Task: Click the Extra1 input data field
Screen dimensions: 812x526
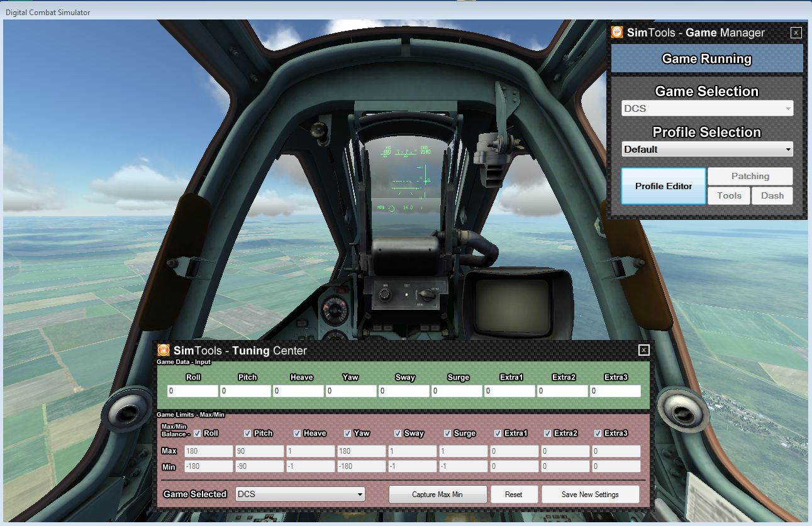Action: pos(509,391)
